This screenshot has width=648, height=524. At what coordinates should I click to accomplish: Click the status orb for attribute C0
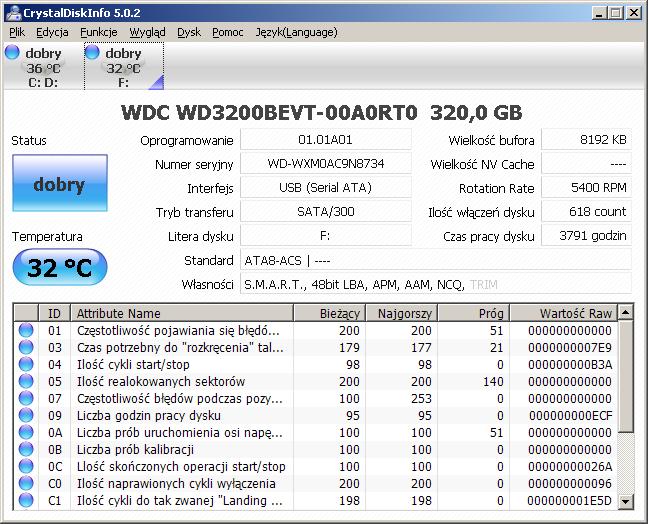click(26, 483)
